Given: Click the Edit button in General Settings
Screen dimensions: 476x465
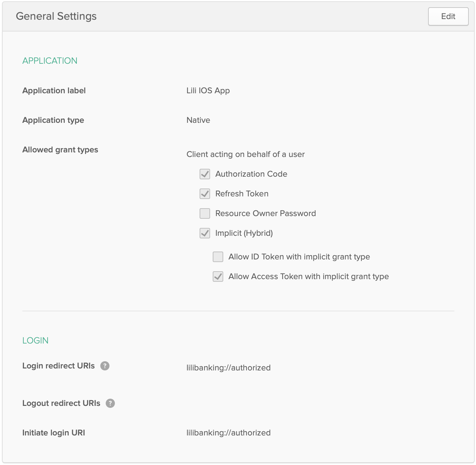Looking at the screenshot, I should 448,16.
